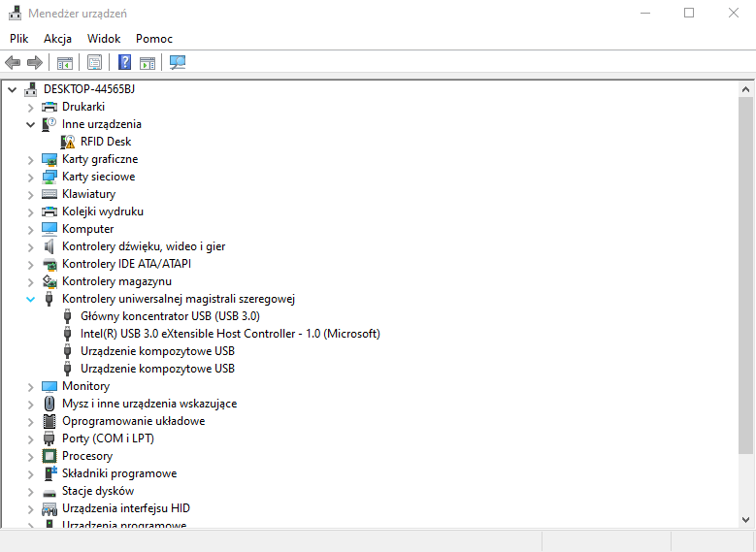The height and width of the screenshot is (552, 756).
Task: Click the Forward arrow in the toolbar
Action: (x=35, y=63)
